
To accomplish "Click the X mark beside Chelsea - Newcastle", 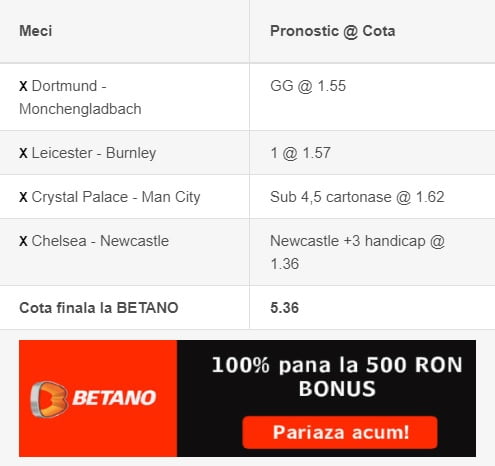I will click(x=23, y=241).
